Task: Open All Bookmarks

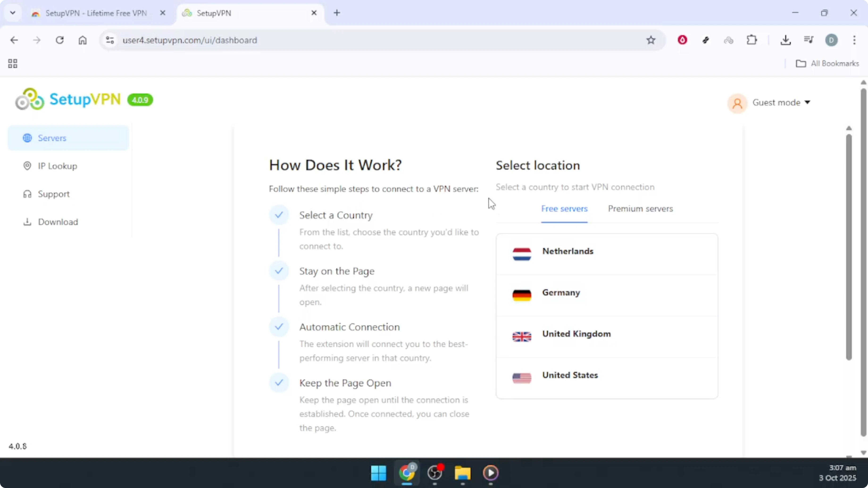Action: (x=828, y=63)
